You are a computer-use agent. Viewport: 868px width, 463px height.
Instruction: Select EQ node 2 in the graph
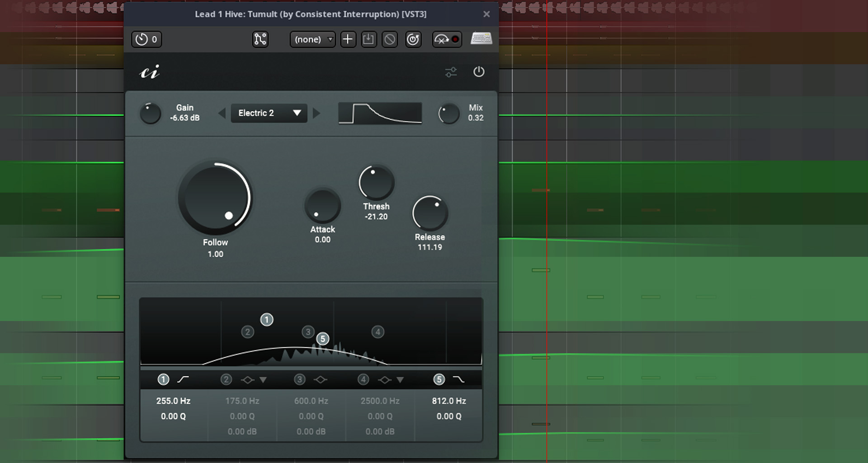[x=247, y=332]
